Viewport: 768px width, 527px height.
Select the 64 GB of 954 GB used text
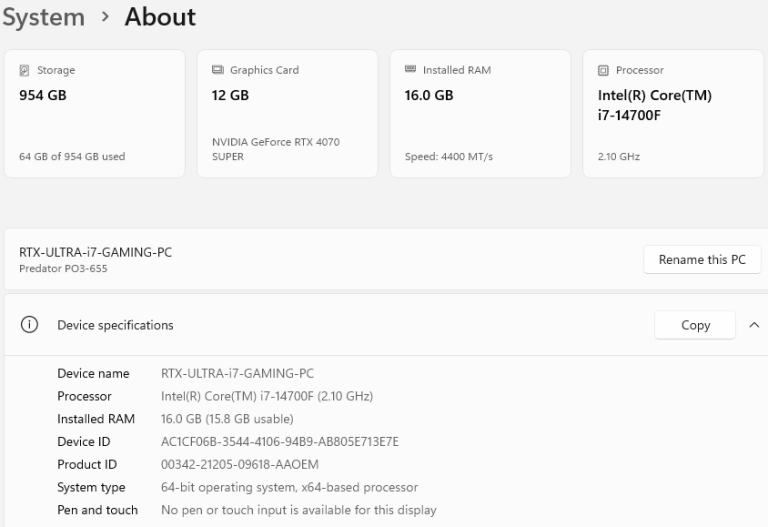tap(72, 157)
